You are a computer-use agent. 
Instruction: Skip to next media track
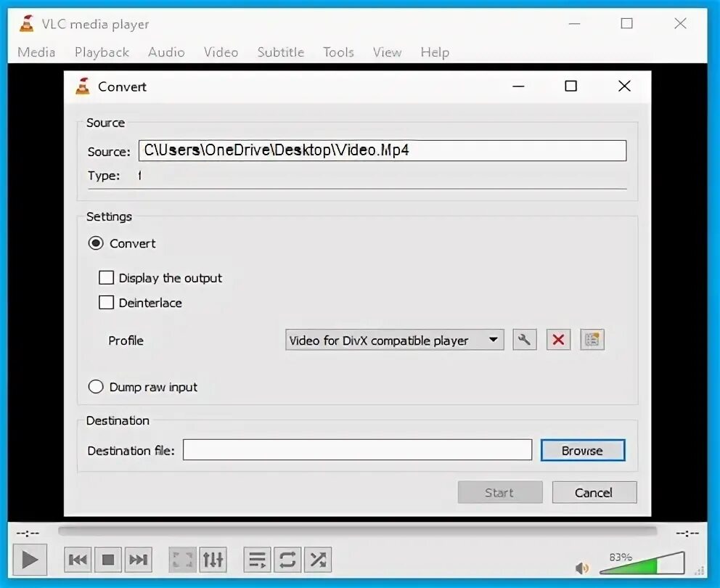(x=138, y=559)
